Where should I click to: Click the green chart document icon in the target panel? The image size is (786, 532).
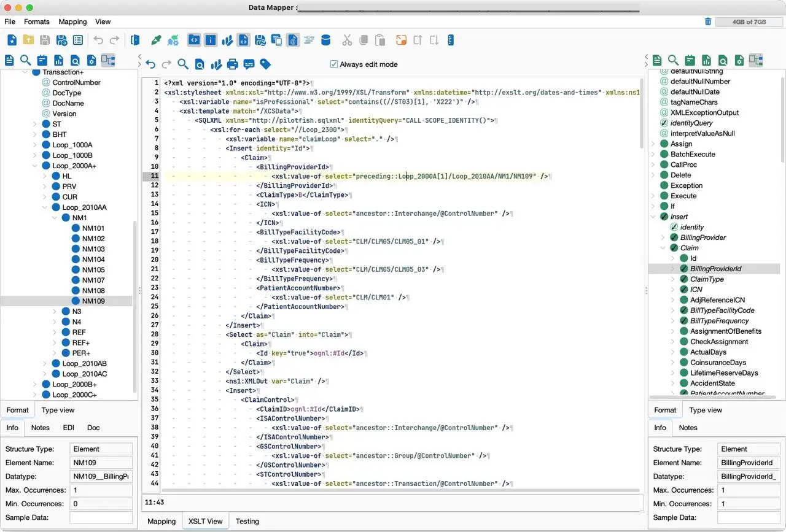coord(707,60)
